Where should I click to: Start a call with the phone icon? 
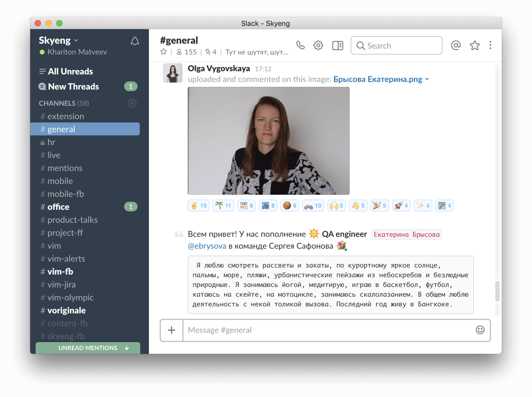(301, 45)
